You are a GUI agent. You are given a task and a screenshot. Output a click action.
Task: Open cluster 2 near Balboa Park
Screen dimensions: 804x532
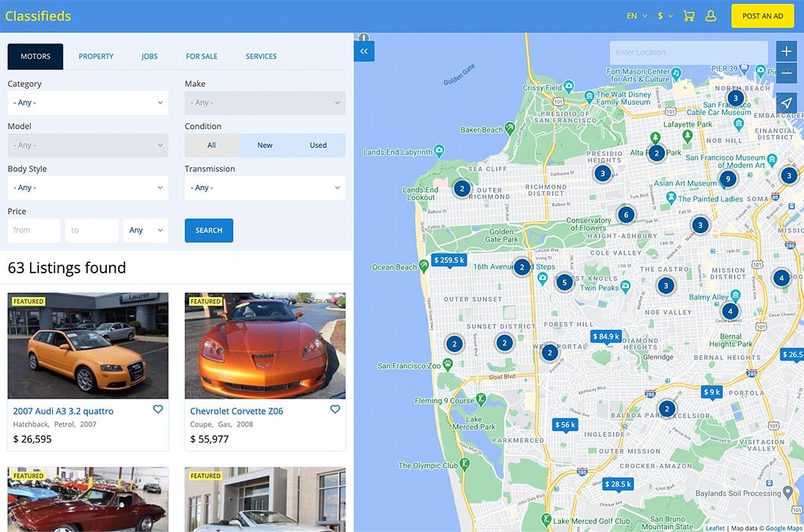tap(667, 408)
